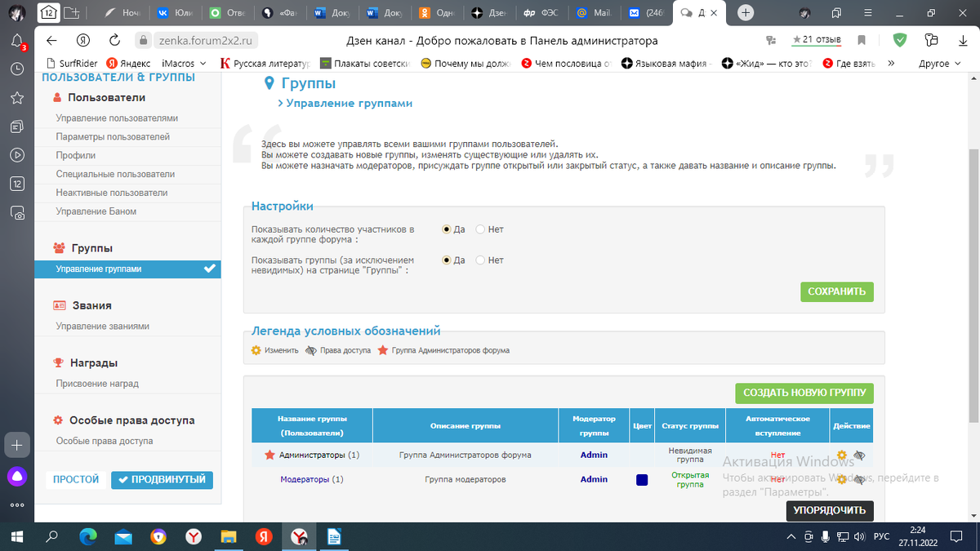Click access rights icon for Модераторы group

tap(859, 480)
